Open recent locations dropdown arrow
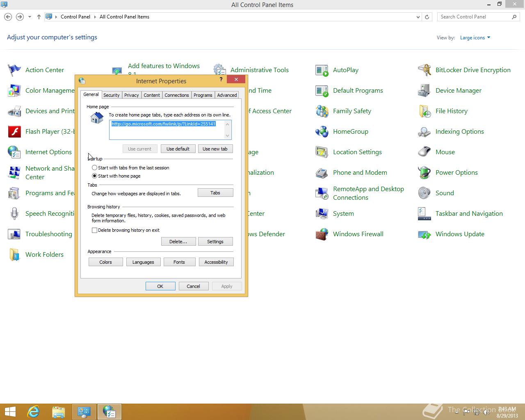The width and height of the screenshot is (525, 420). coord(30,17)
